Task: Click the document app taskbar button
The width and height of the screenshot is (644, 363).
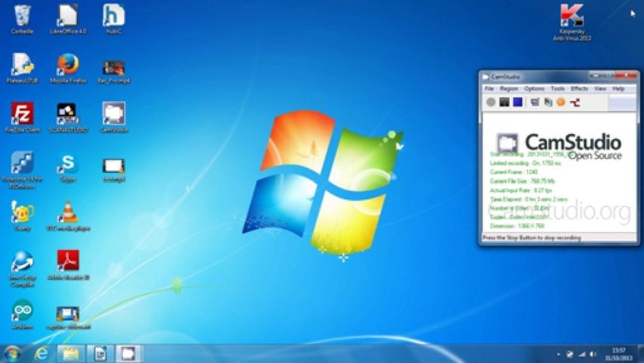Action: tap(100, 354)
